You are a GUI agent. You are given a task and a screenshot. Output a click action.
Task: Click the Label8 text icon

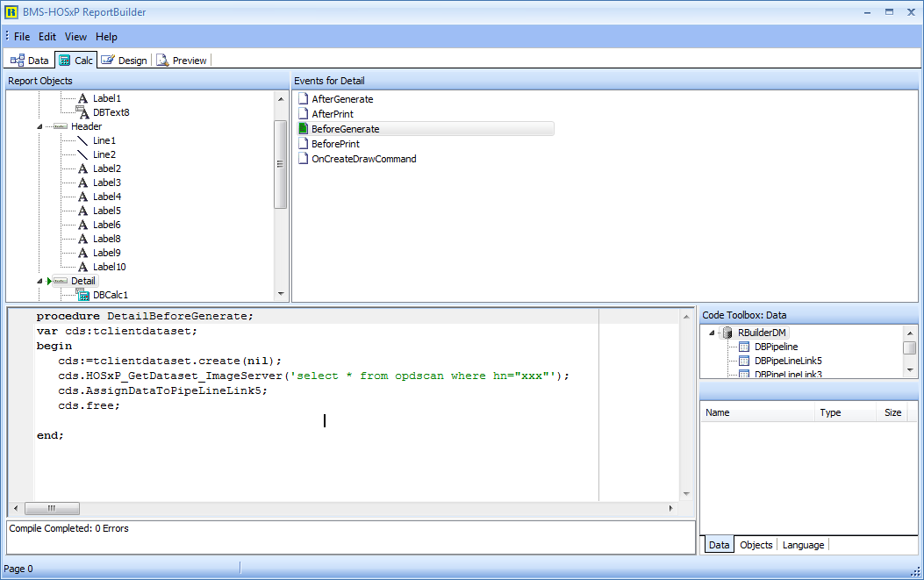pos(83,239)
